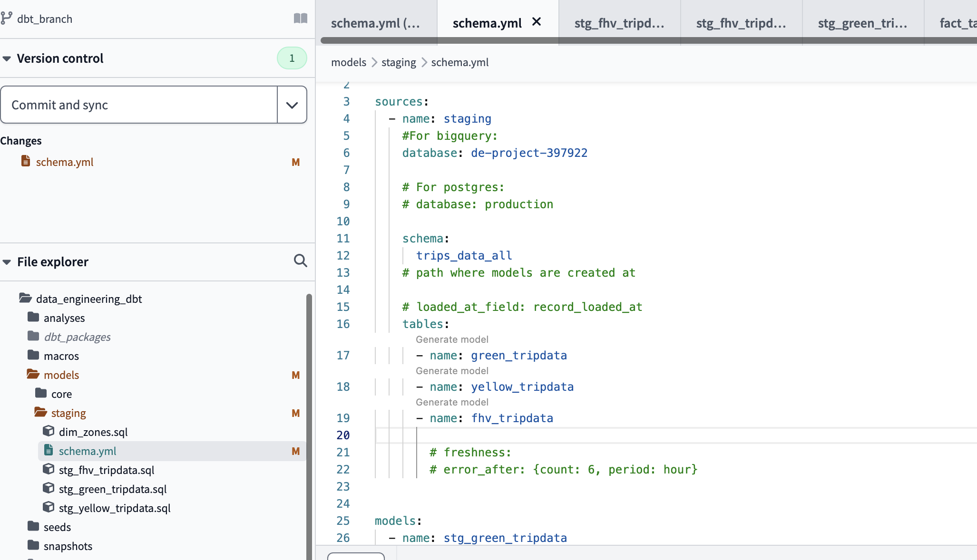Screen dimensions: 977x560
Task: Click the snapshots folder icon
Action: click(33, 545)
